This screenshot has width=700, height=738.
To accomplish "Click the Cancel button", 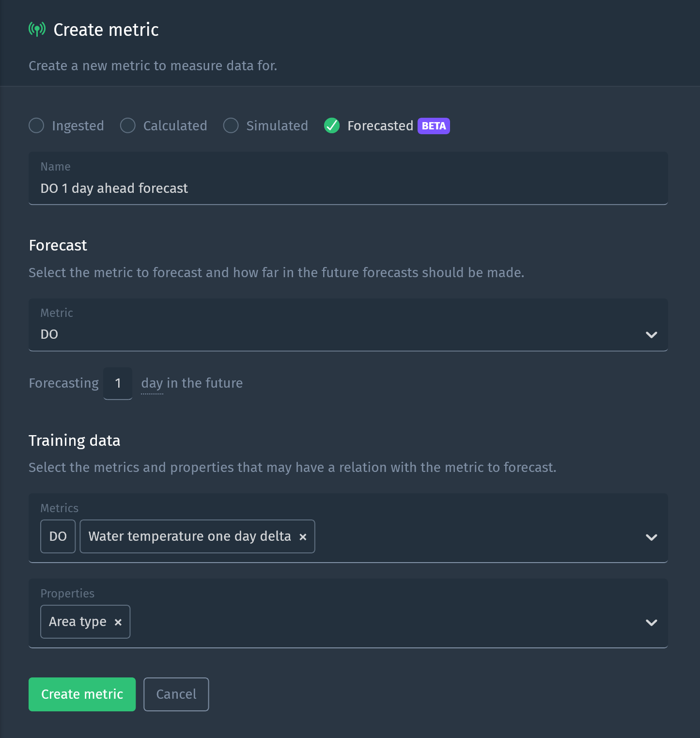I will point(176,694).
